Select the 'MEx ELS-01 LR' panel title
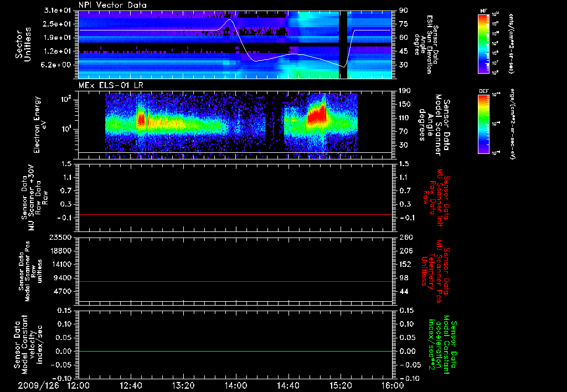This screenshot has height=392, width=567. [x=111, y=85]
